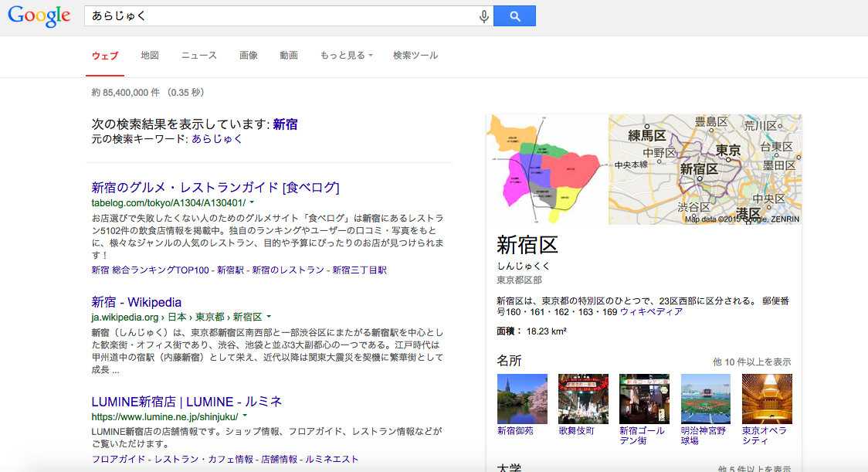Activate voice search microphone icon
Viewport: 868px width, 472px height.
point(484,17)
